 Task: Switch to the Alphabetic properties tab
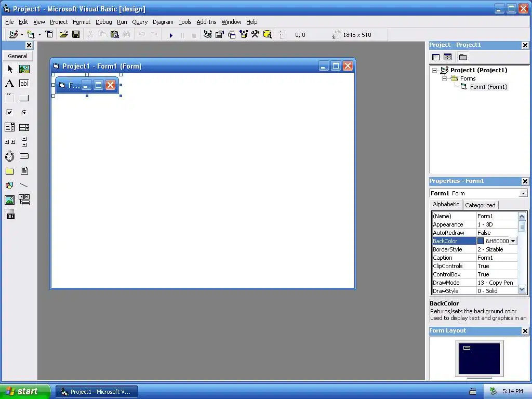point(446,204)
